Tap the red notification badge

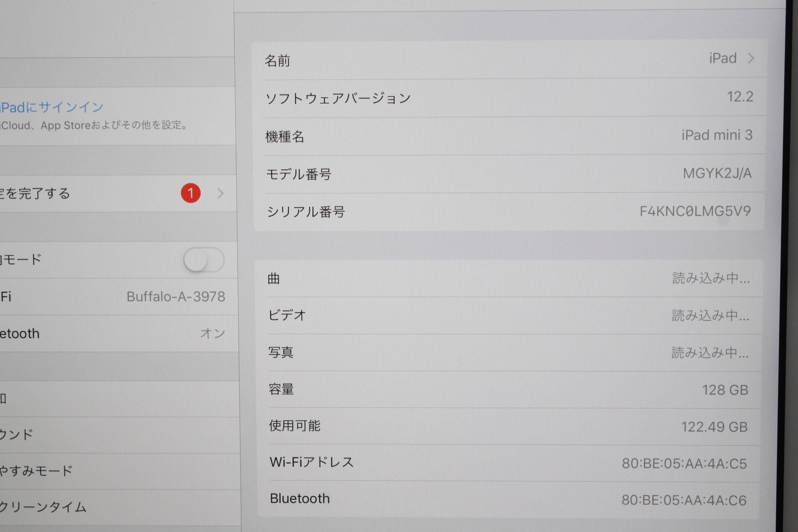(191, 193)
